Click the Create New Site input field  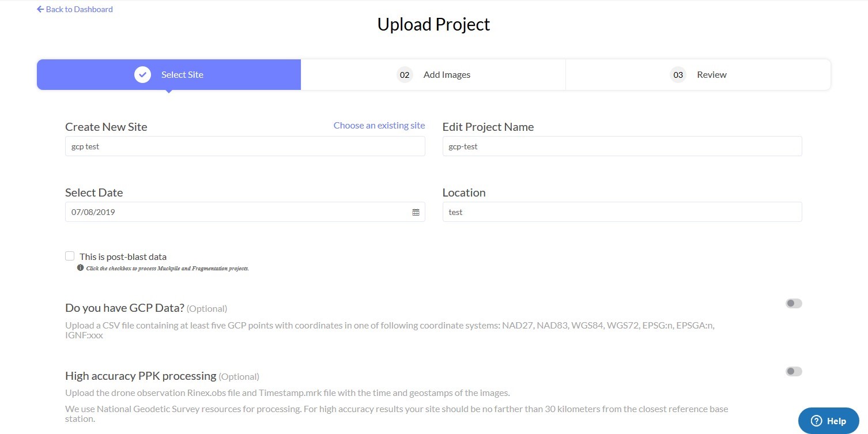245,146
